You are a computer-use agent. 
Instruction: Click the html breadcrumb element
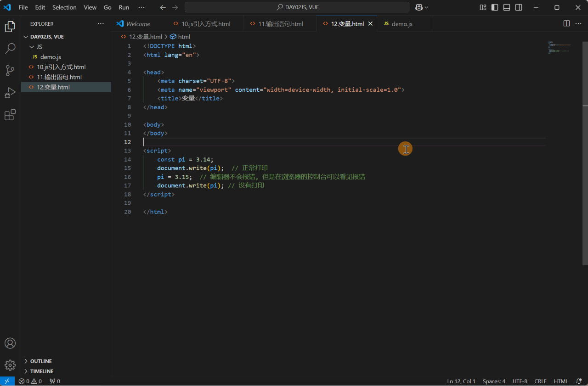click(x=184, y=37)
